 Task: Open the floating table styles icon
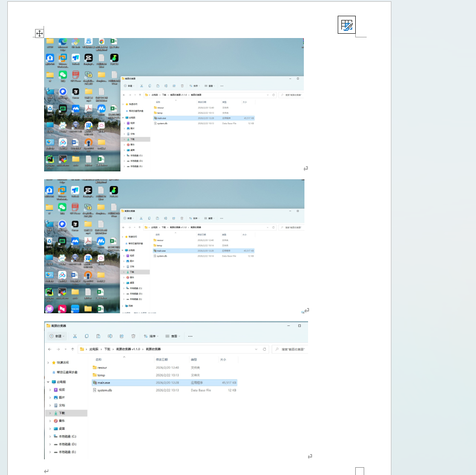click(346, 25)
